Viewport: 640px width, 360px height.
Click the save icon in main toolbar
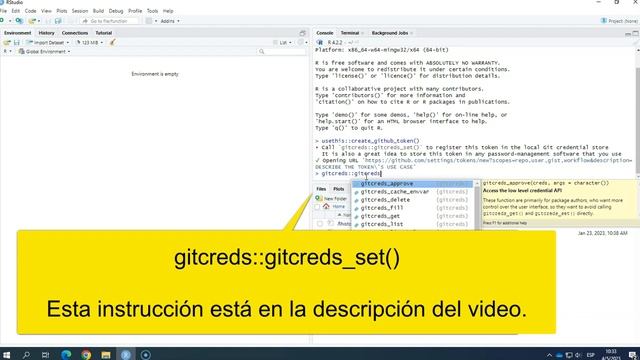(x=49, y=21)
